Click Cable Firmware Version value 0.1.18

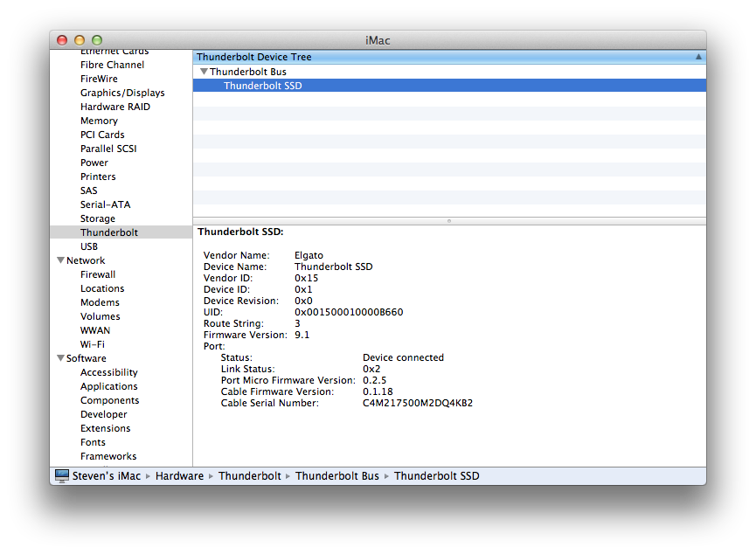[378, 391]
